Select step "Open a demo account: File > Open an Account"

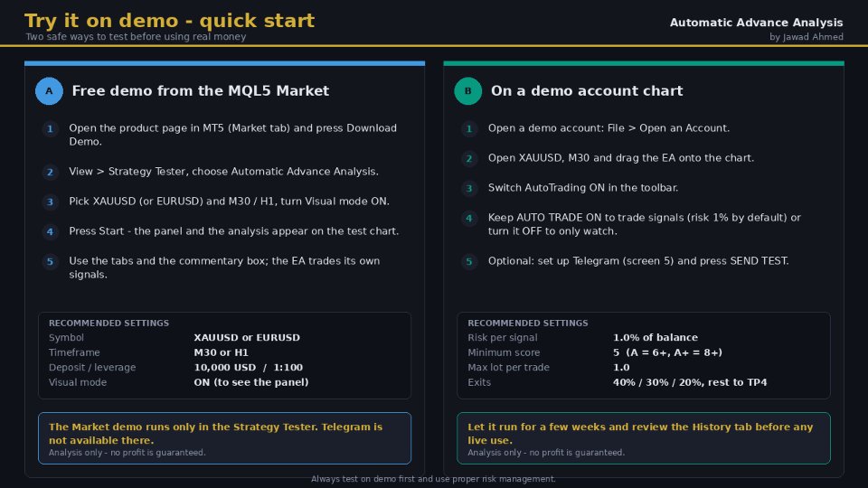coord(608,128)
